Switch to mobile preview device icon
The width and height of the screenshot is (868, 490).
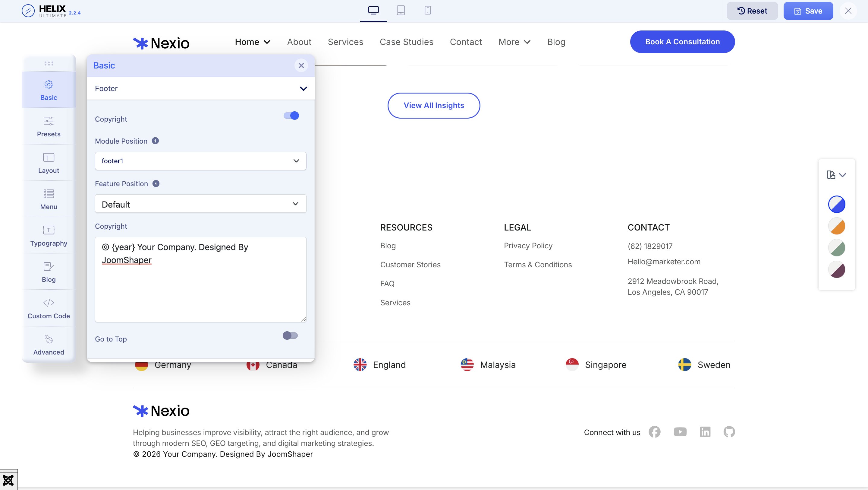pyautogui.click(x=428, y=11)
